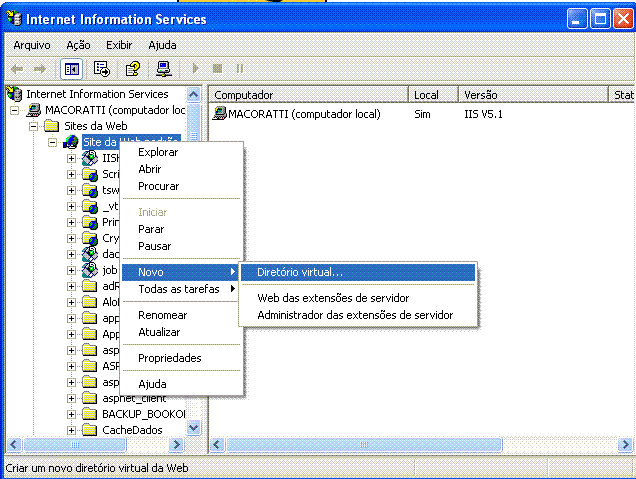This screenshot has height=479, width=636.
Task: Click the tree pane scroll right arrow
Action: [x=176, y=445]
